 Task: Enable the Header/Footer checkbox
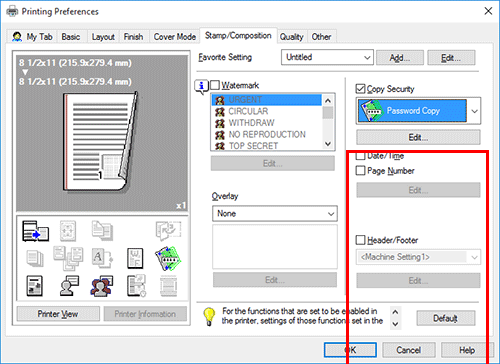click(360, 240)
